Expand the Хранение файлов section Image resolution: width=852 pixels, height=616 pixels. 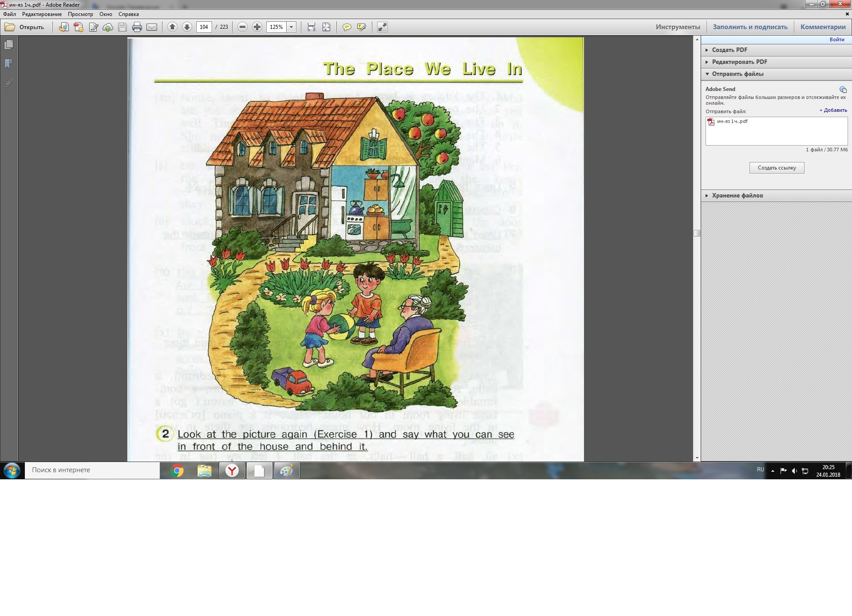(737, 195)
